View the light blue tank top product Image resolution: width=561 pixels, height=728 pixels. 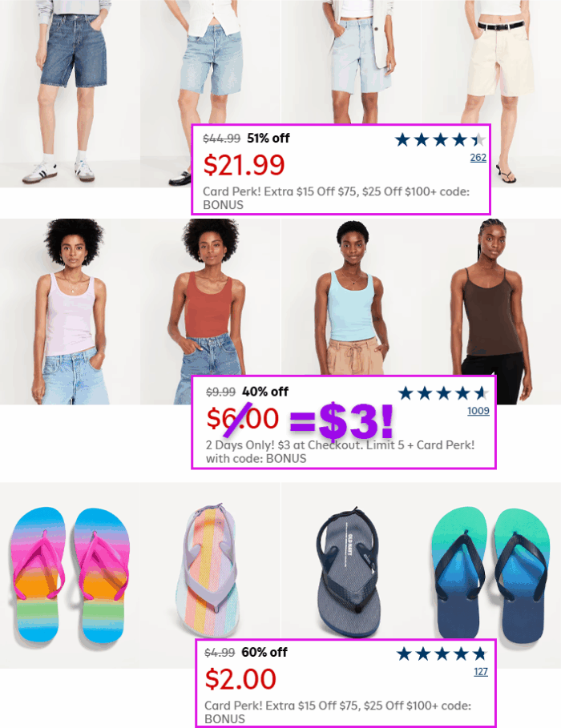351,297
